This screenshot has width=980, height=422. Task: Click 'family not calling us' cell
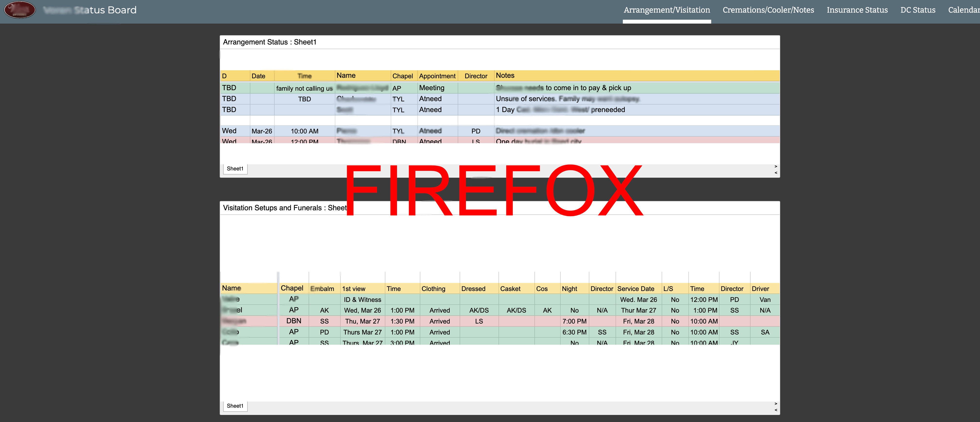pyautogui.click(x=304, y=88)
